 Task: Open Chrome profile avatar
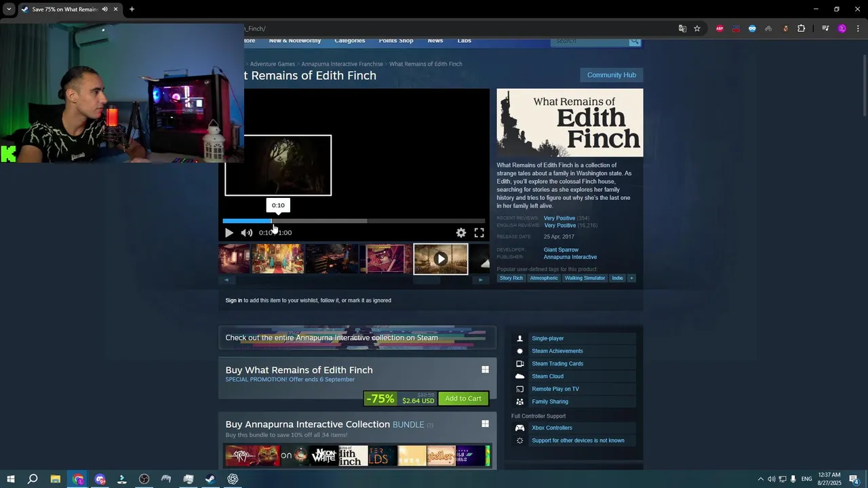click(842, 28)
